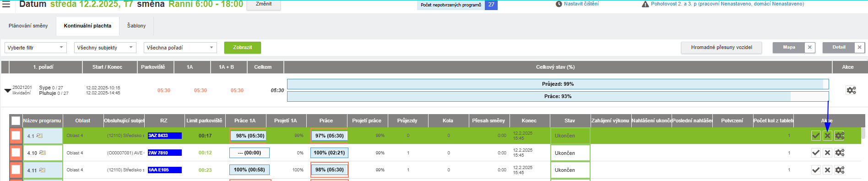Click the RZ column header

coord(164,121)
